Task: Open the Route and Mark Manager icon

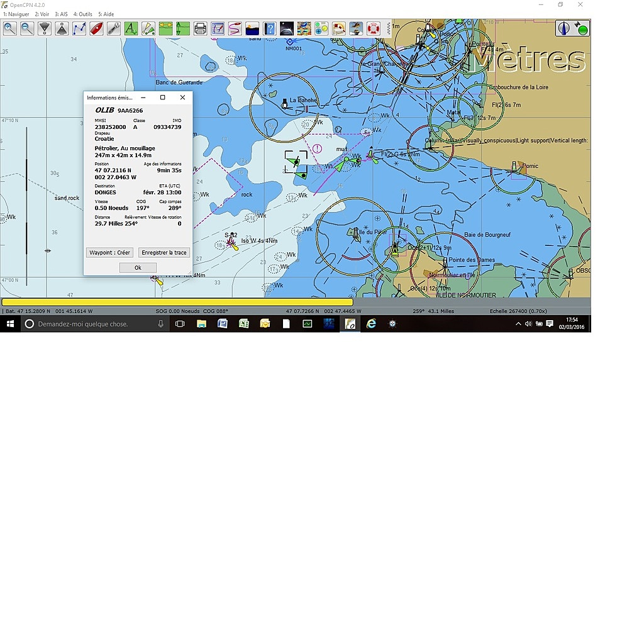Action: coord(218,28)
